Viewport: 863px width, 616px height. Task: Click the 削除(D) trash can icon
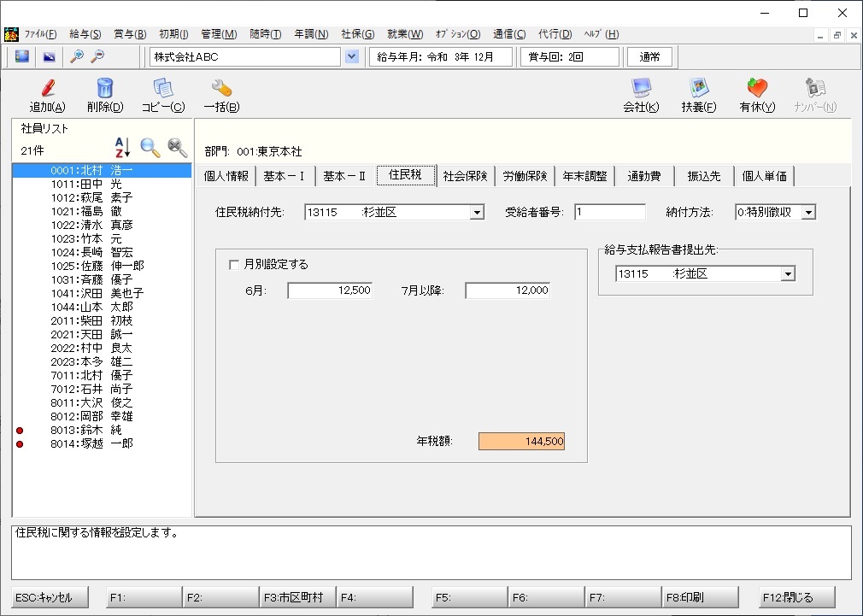(x=104, y=88)
